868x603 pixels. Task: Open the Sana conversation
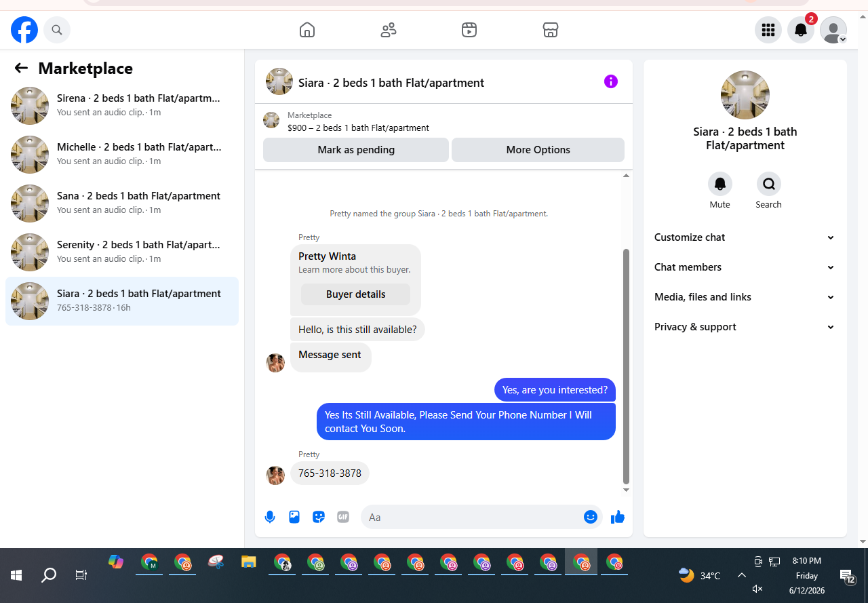point(122,203)
